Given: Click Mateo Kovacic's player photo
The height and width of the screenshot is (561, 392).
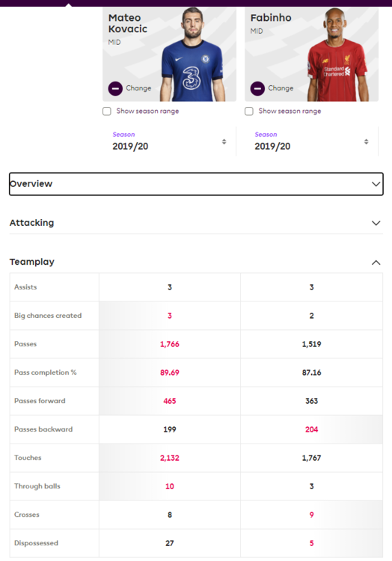Looking at the screenshot, I should [192, 55].
